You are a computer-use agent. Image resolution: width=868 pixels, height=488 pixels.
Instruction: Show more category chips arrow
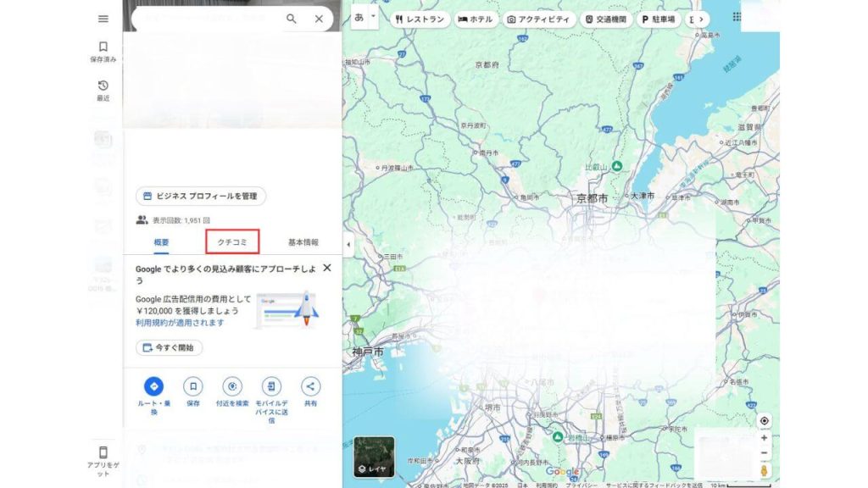(x=701, y=19)
